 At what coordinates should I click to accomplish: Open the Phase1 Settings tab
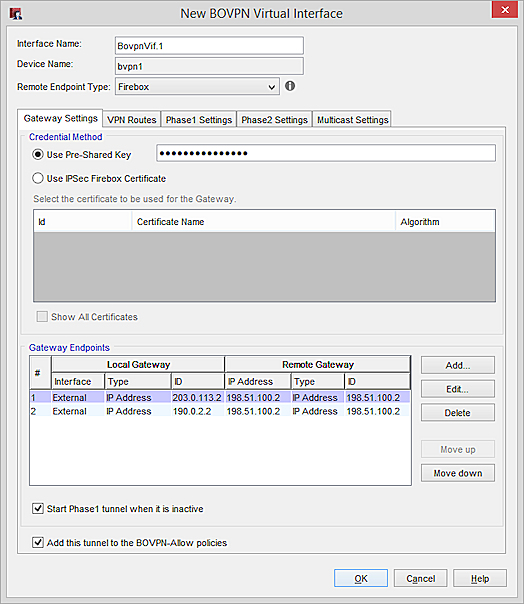(199, 120)
